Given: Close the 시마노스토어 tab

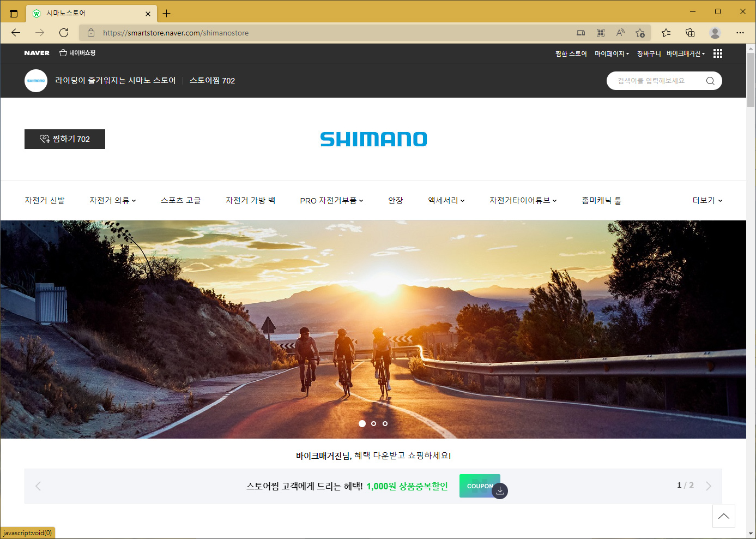Looking at the screenshot, I should coord(148,14).
